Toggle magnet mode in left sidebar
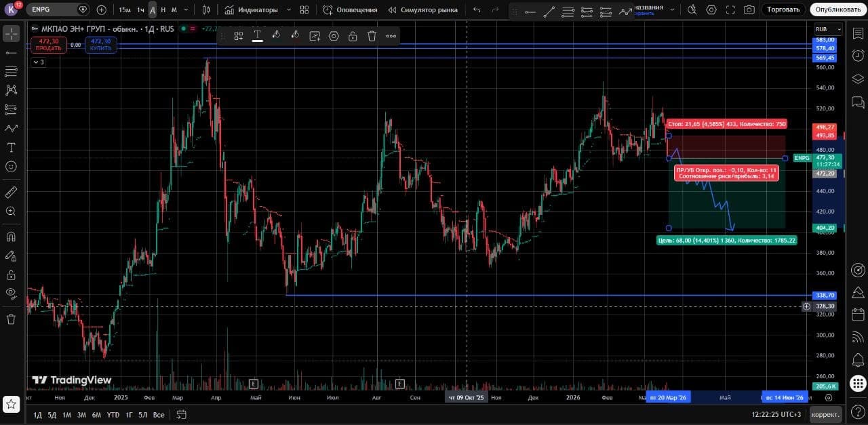Screen dimensions: 868x425 [11, 237]
